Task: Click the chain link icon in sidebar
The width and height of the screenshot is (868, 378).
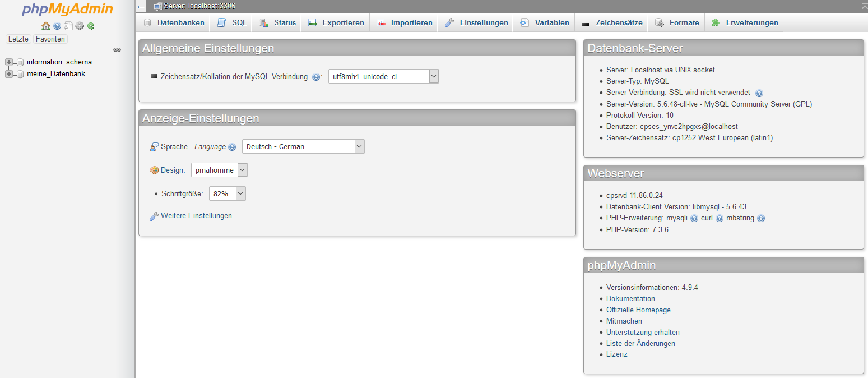Action: point(117,50)
